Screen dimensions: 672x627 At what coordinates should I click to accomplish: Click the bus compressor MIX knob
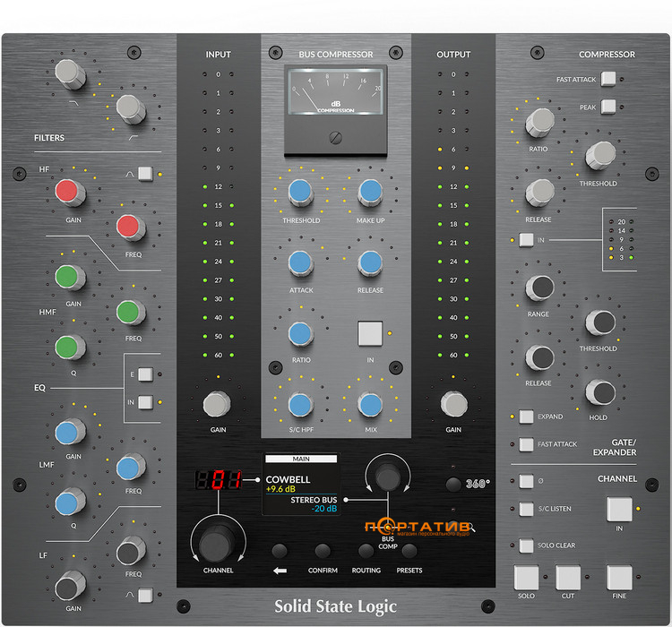(370, 405)
